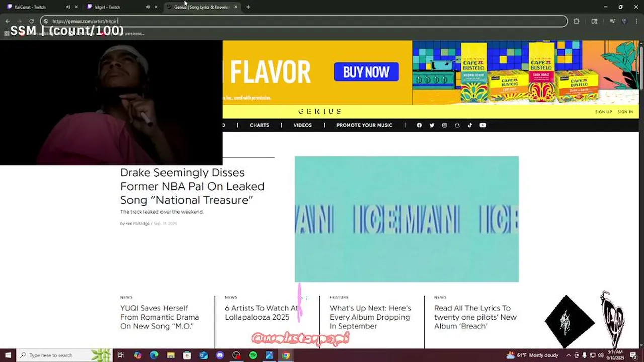Open 6 Artists To Watch Lollapalooza article
644x362 pixels.
click(262, 313)
